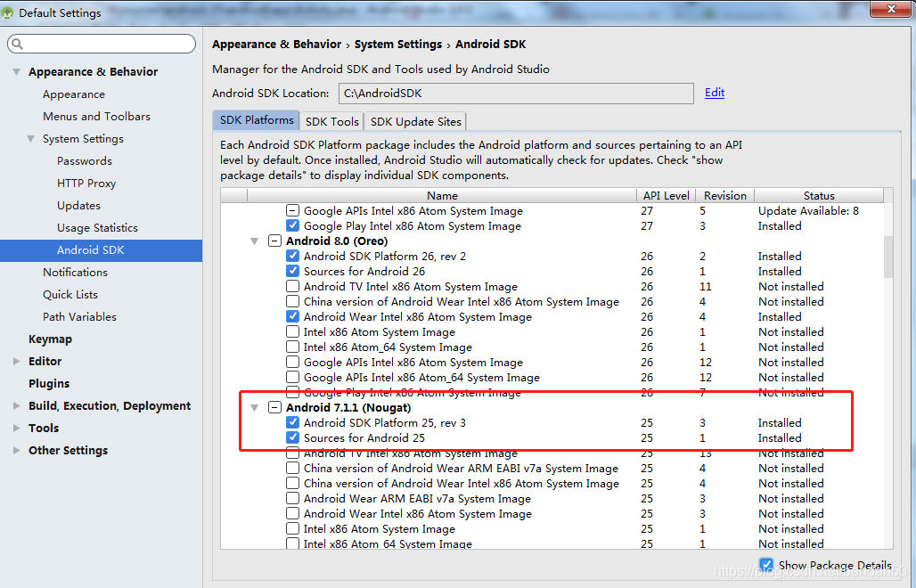The width and height of the screenshot is (916, 588).
Task: Expand the Editor settings section
Action: [16, 362]
